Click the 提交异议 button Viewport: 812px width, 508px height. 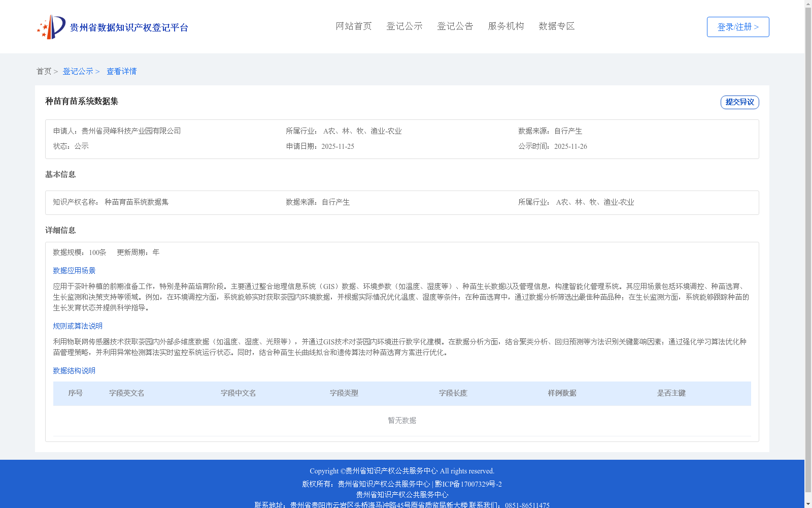pos(740,102)
